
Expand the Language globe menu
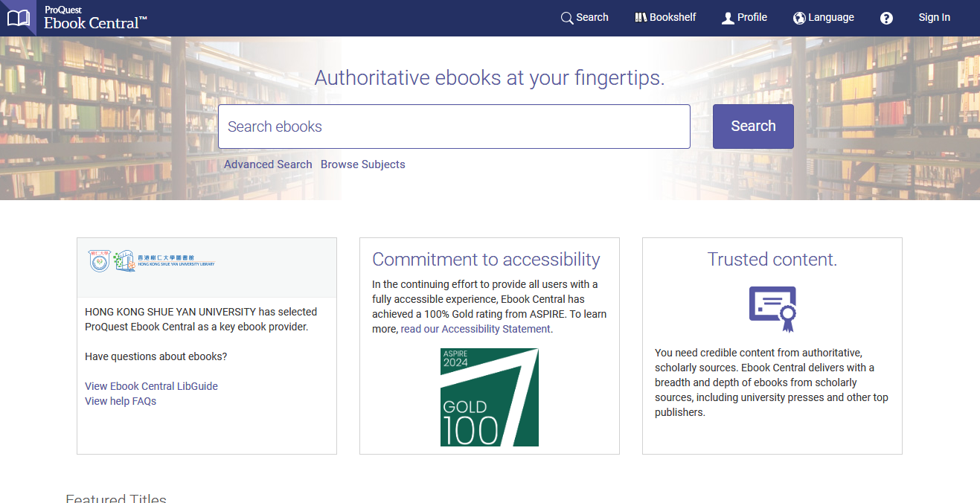point(824,18)
